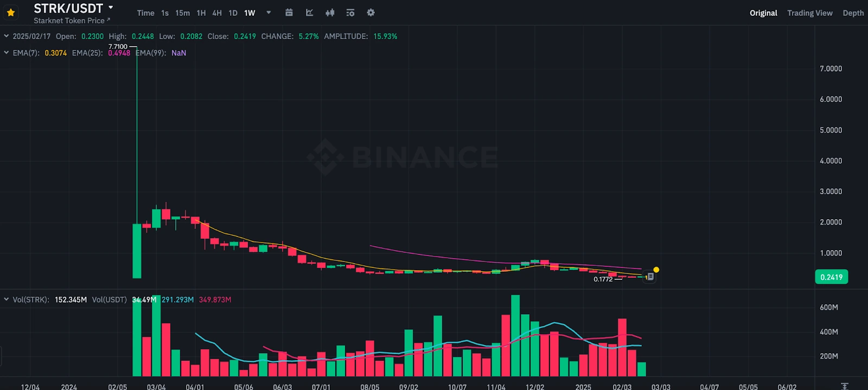Image resolution: width=868 pixels, height=390 pixels.
Task: Click the auto-fit scale icon at bottom right
Action: tap(844, 386)
